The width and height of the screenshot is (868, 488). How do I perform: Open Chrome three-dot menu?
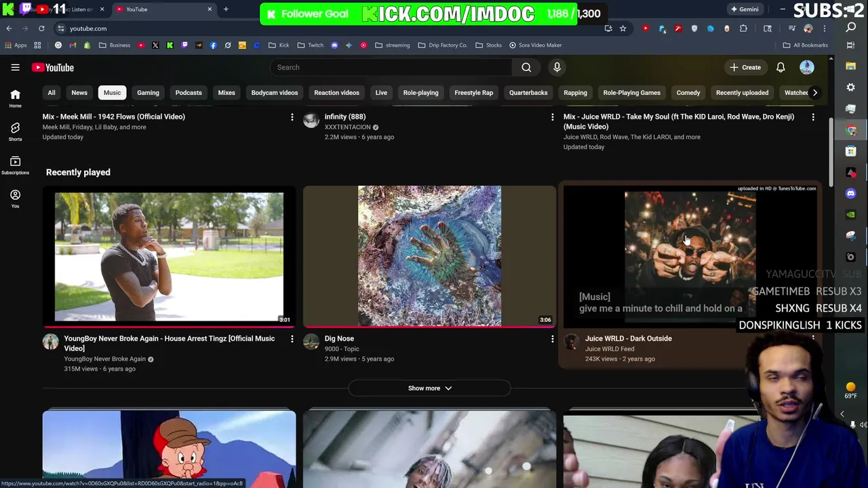coord(824,28)
